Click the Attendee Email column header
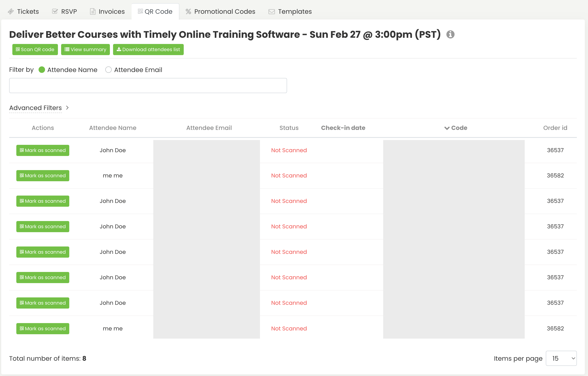This screenshot has width=588, height=376. (209, 128)
